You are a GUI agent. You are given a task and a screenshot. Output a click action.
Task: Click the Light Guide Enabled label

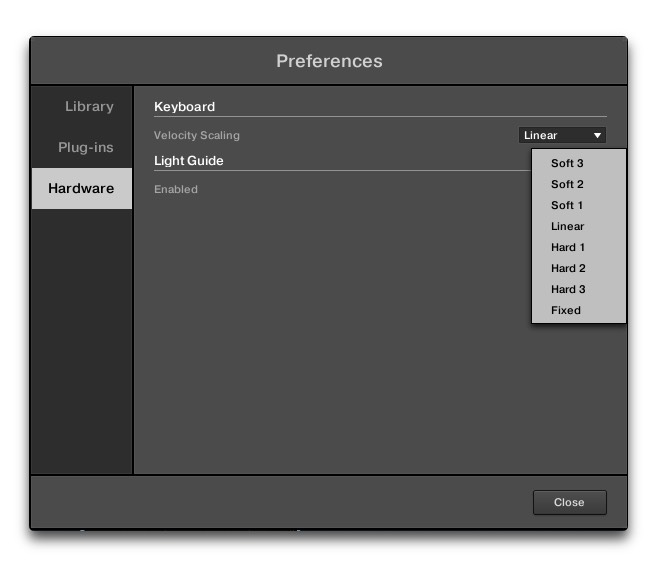coord(176,189)
